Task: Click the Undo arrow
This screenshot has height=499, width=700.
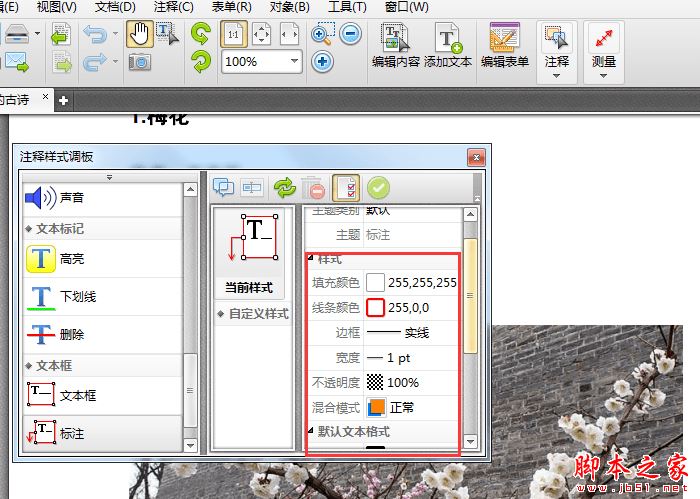Action: point(95,34)
